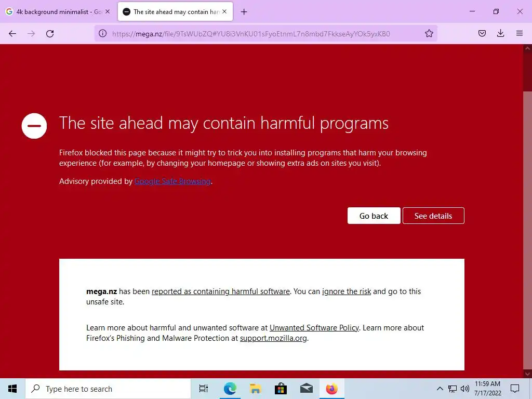This screenshot has height=399, width=532.
Task: Show site information icon in address bar
Action: [102, 33]
